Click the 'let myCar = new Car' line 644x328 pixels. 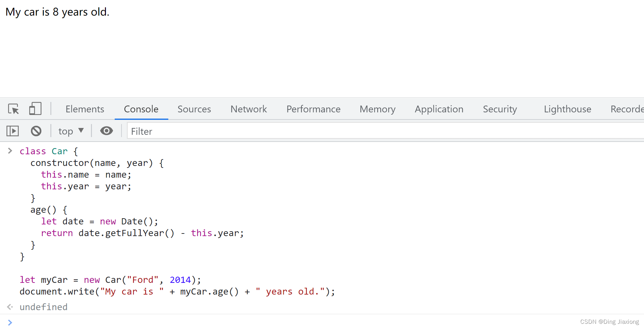point(110,280)
